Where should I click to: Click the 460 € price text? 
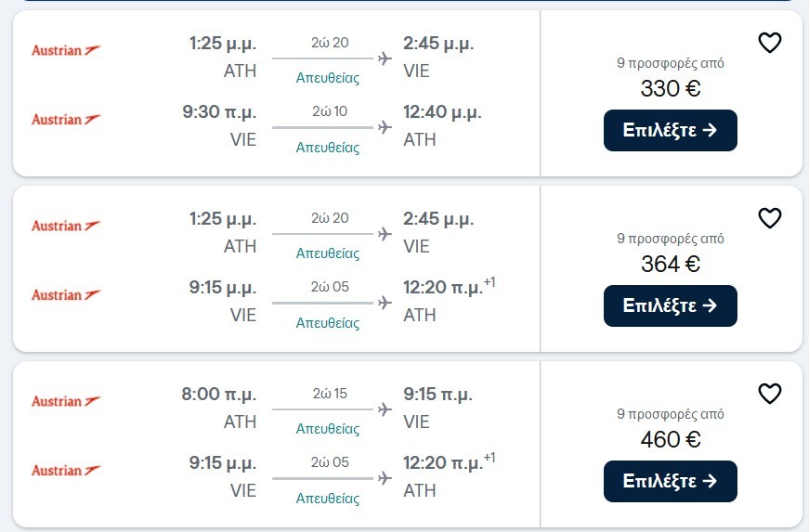[671, 439]
